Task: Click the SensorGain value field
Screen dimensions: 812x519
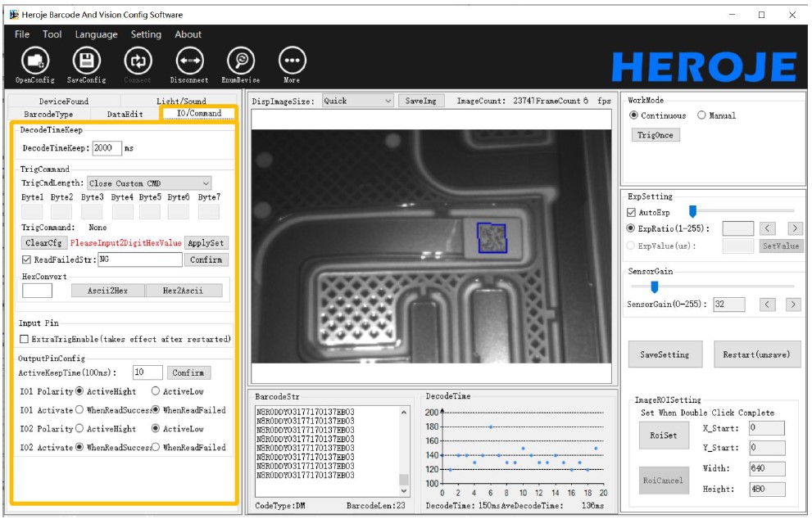Action: (728, 305)
